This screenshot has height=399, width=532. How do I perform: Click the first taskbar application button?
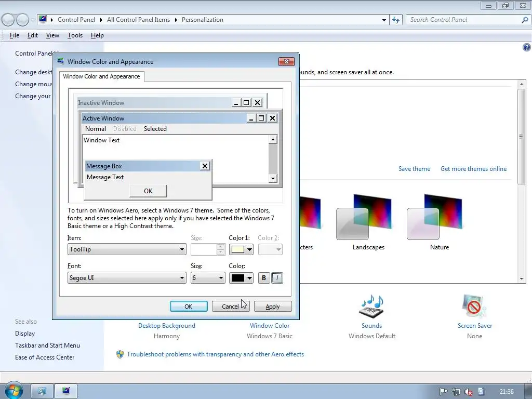click(x=42, y=391)
